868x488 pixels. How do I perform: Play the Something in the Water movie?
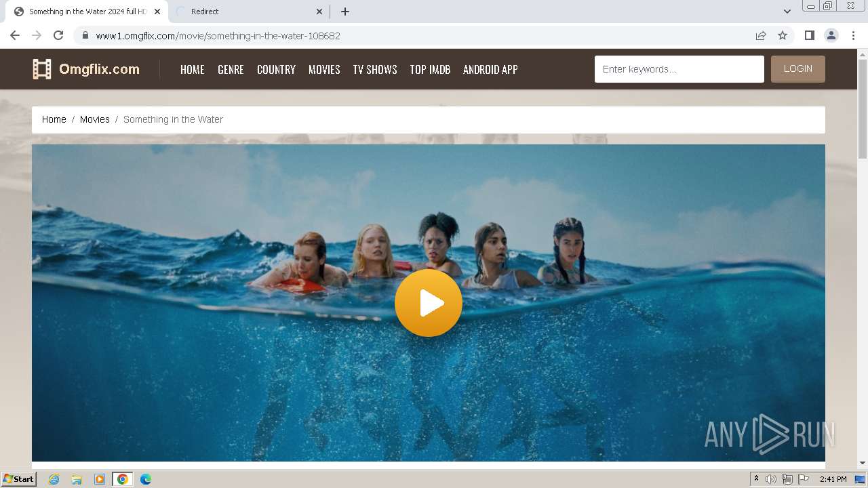(x=429, y=303)
